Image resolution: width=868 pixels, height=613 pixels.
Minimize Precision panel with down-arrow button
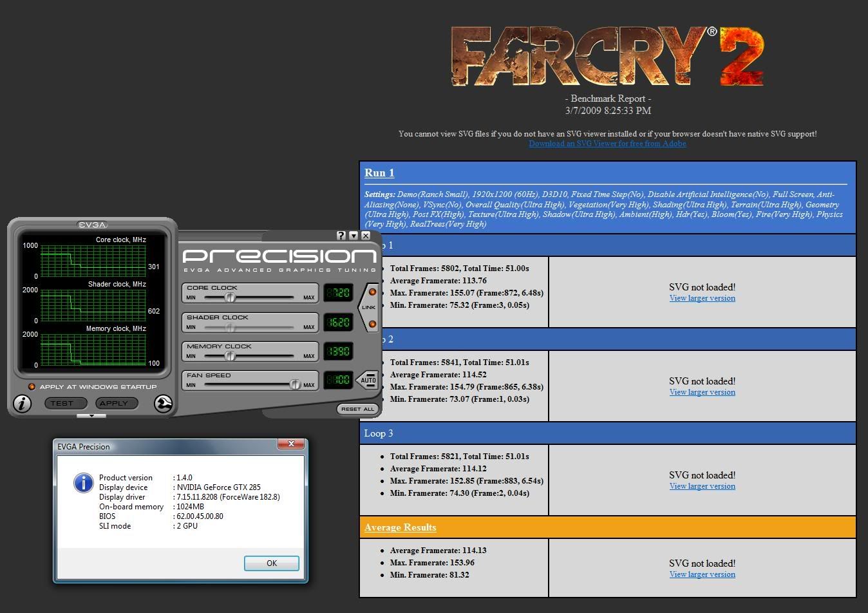tap(354, 236)
